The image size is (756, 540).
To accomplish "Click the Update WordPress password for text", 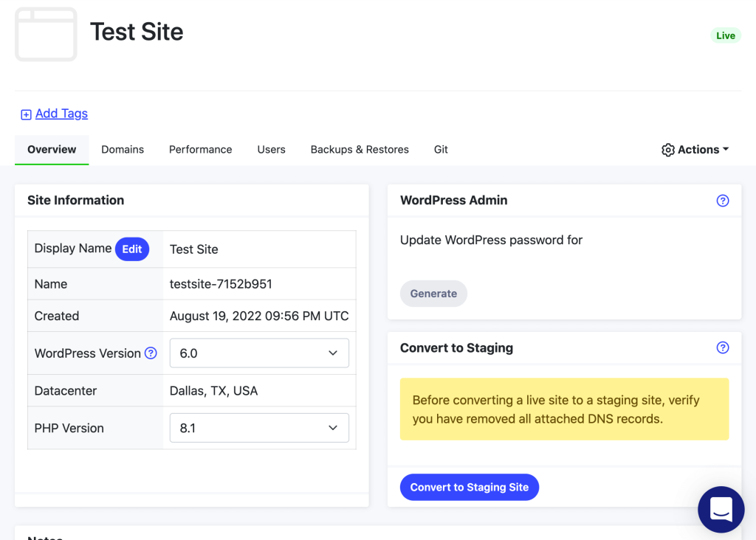I will click(491, 240).
